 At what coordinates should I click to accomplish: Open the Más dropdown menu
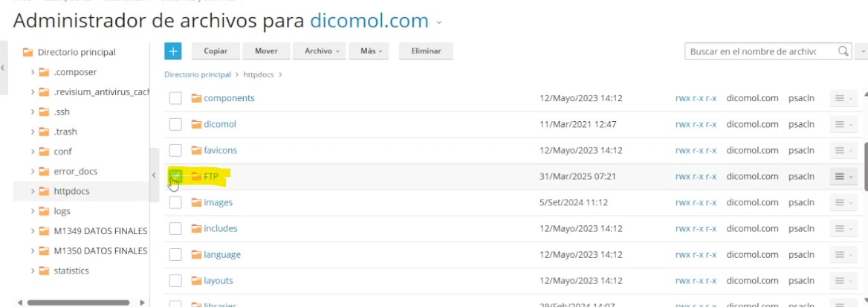point(372,51)
